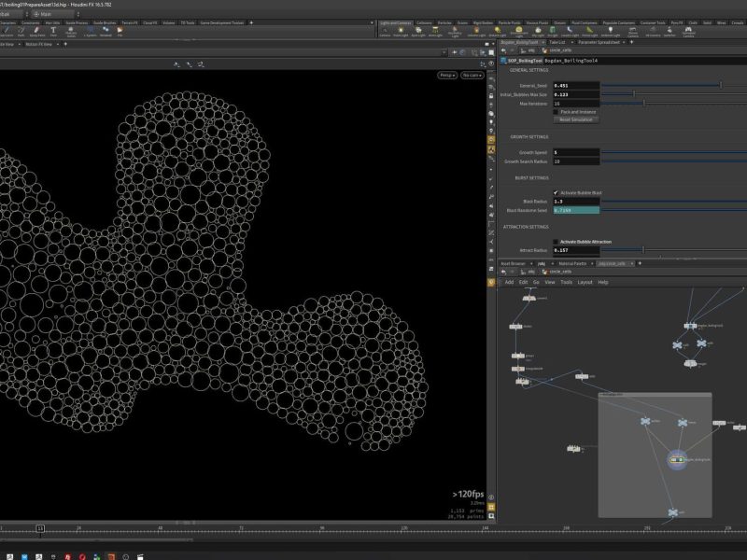Click the Area Light shelf icon
Viewport: 747px width, 560px height.
[435, 31]
